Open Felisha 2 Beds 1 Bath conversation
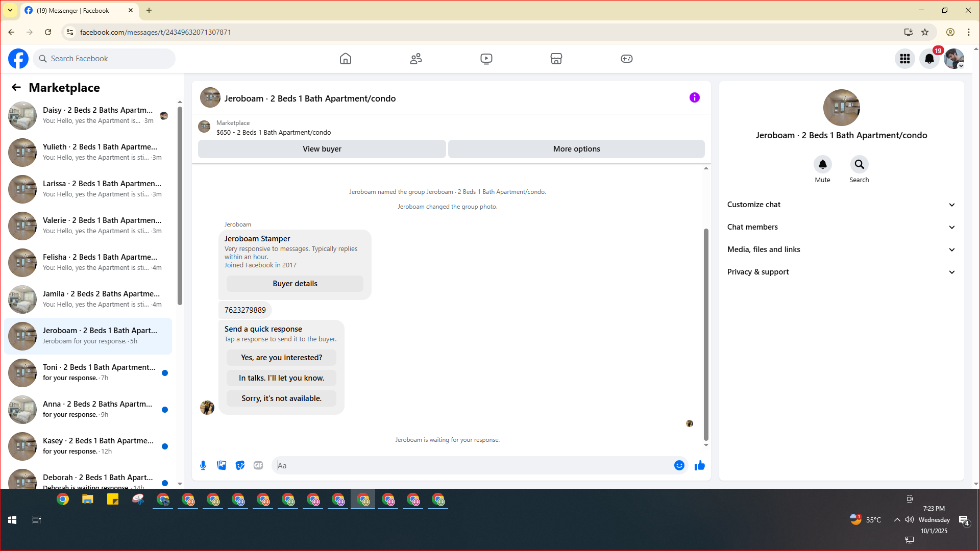This screenshot has height=551, width=980. click(88, 263)
